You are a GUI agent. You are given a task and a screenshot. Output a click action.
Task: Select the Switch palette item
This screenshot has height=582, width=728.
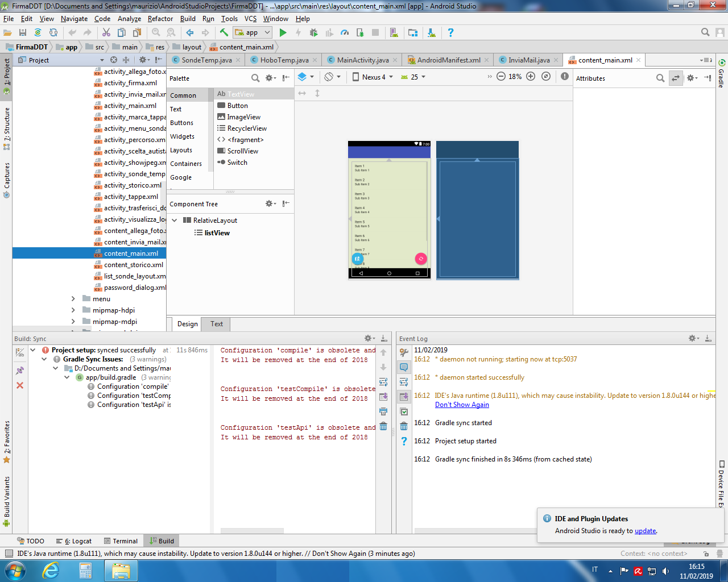[x=232, y=163]
